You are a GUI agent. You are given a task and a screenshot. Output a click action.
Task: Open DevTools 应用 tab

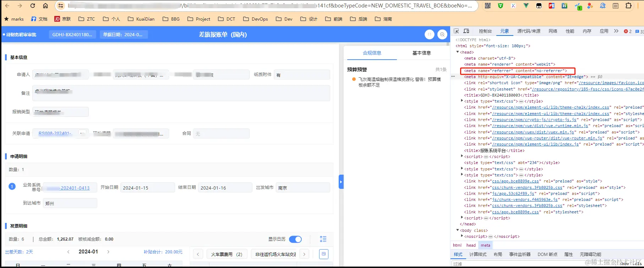coord(604,31)
